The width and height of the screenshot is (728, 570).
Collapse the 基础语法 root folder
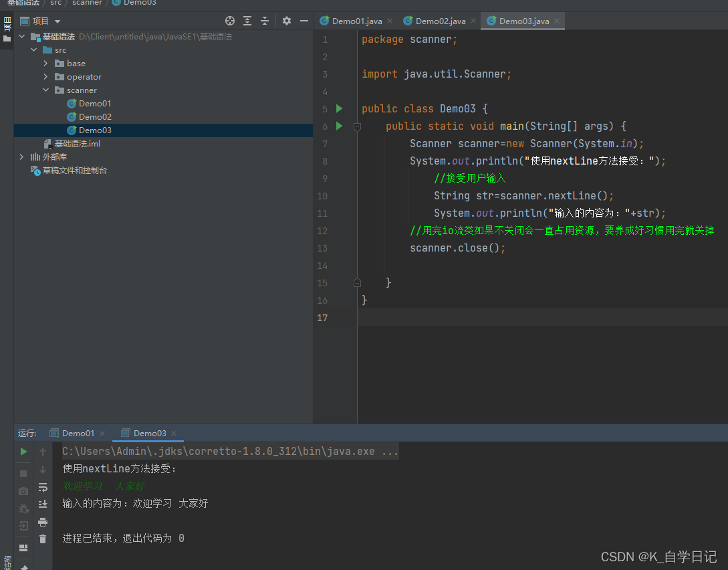(22, 36)
